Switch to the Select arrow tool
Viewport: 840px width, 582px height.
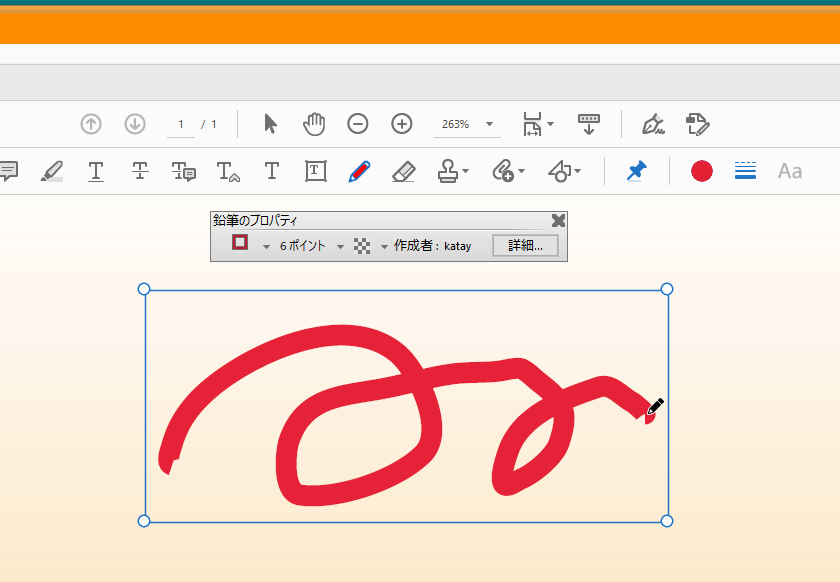pyautogui.click(x=268, y=124)
